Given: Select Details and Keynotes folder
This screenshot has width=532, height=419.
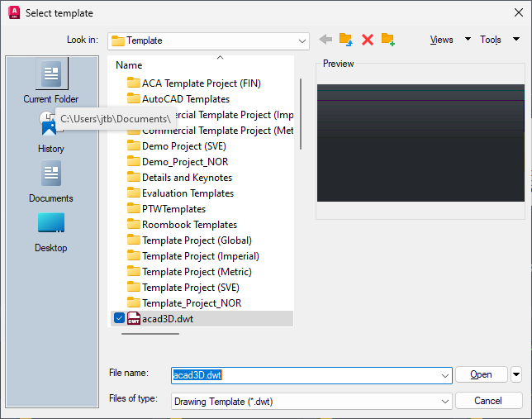Looking at the screenshot, I should (x=179, y=177).
